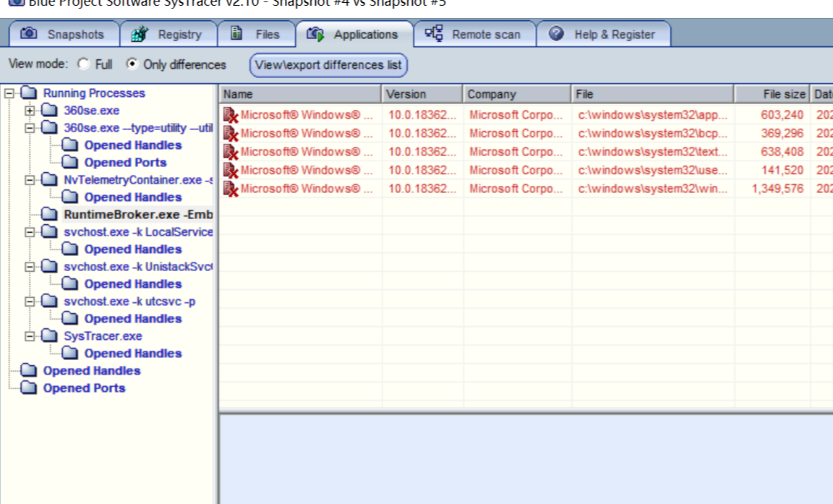
Task: Select Opened Handles under svchost.exe -k UnistackSvc
Action: (x=133, y=284)
